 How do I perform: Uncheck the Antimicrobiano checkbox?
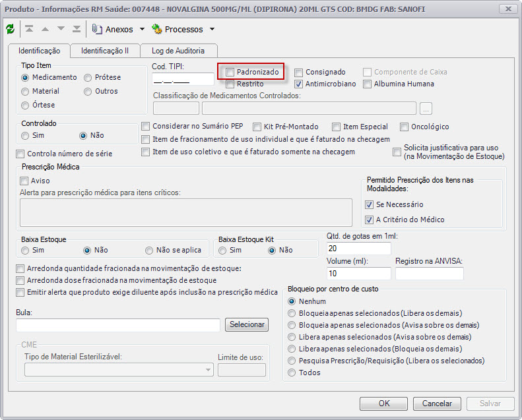(x=299, y=84)
